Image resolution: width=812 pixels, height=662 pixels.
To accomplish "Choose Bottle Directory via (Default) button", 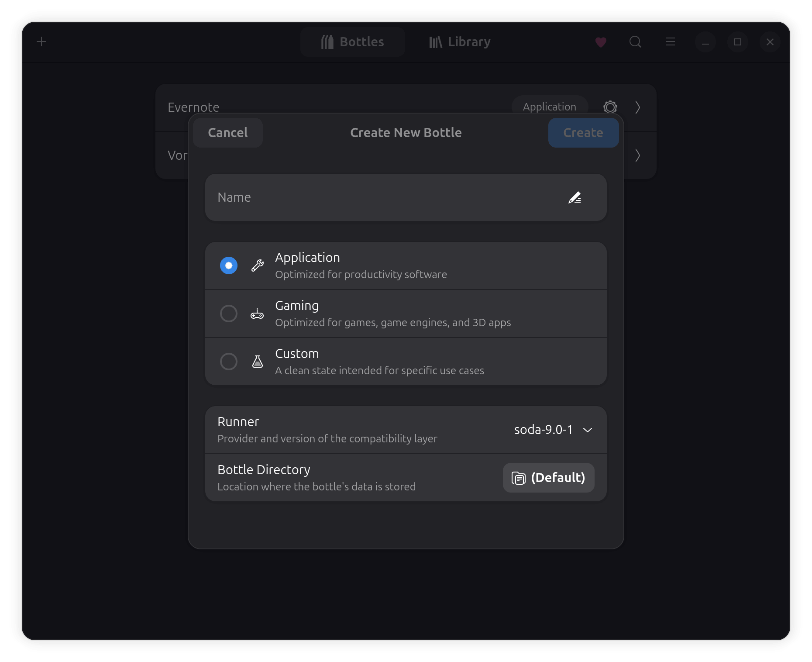I will (548, 478).
